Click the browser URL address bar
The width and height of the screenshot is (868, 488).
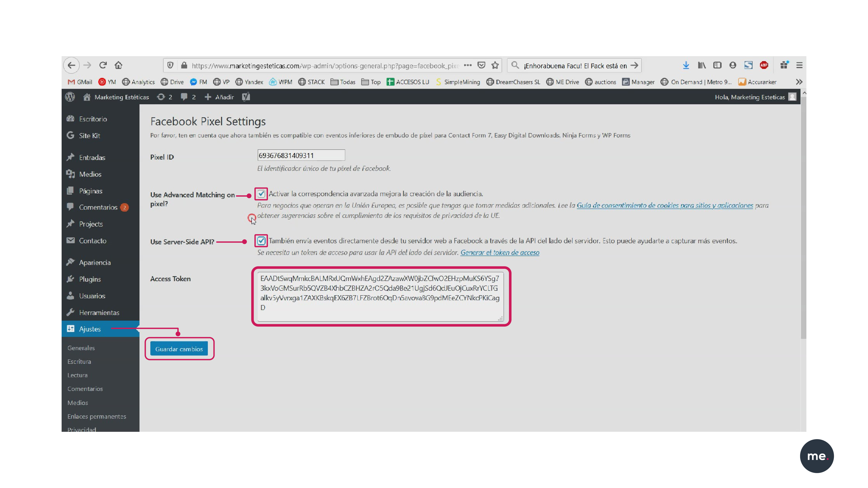(325, 66)
